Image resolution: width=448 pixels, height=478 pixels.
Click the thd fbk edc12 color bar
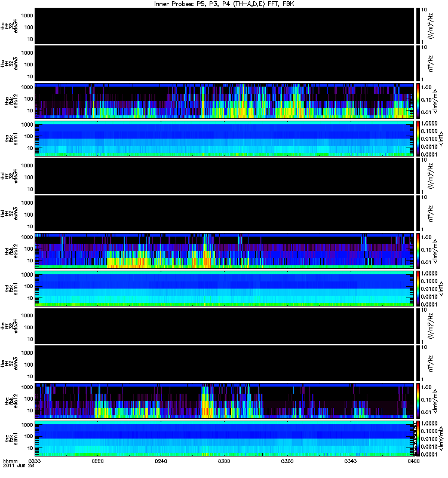pos(418,251)
